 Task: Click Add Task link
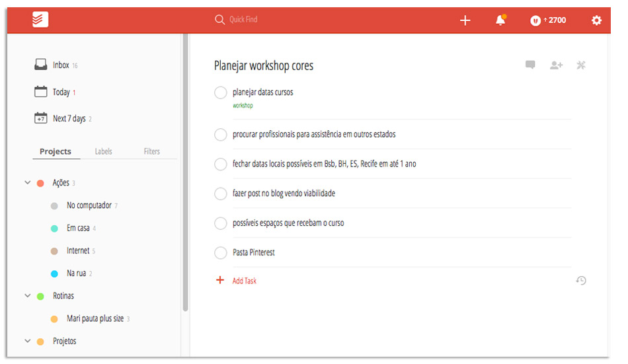click(x=244, y=281)
